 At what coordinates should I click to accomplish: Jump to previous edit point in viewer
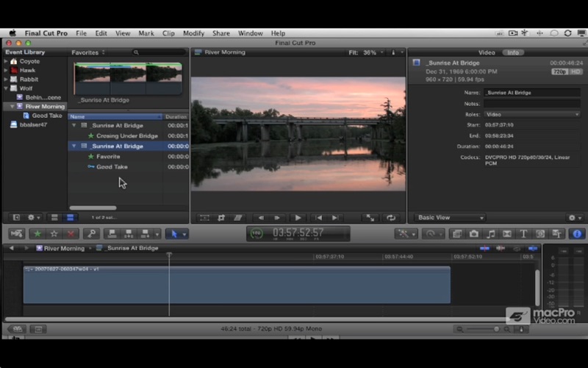tap(319, 217)
